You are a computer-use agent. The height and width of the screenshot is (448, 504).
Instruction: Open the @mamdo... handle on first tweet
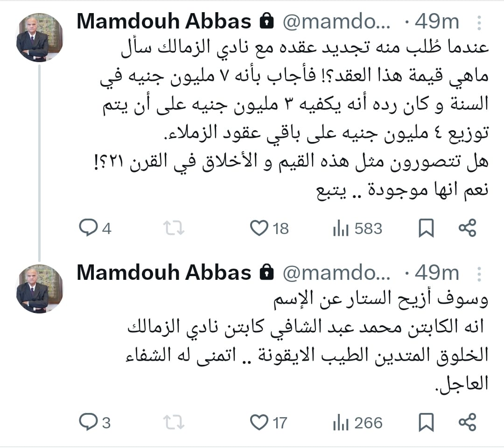(339, 22)
